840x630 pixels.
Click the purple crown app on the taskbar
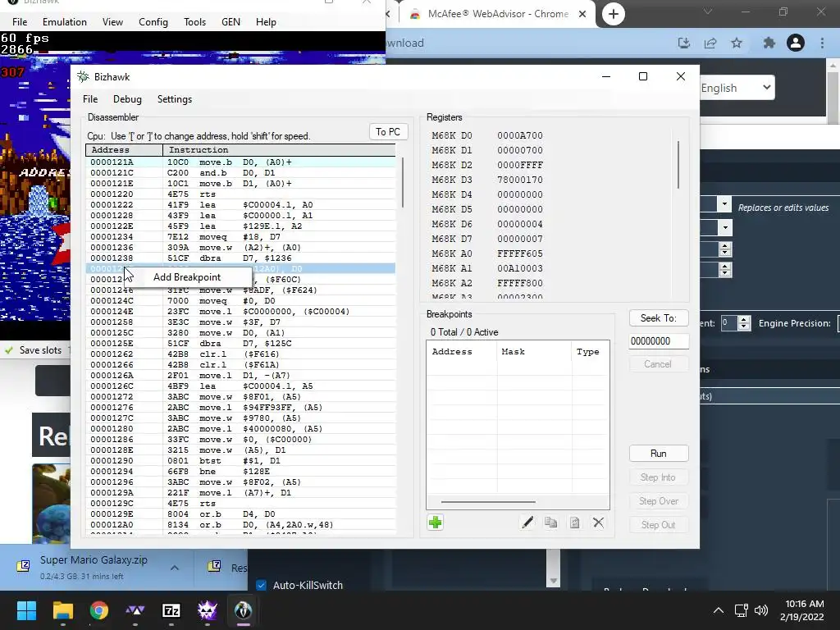(207, 610)
